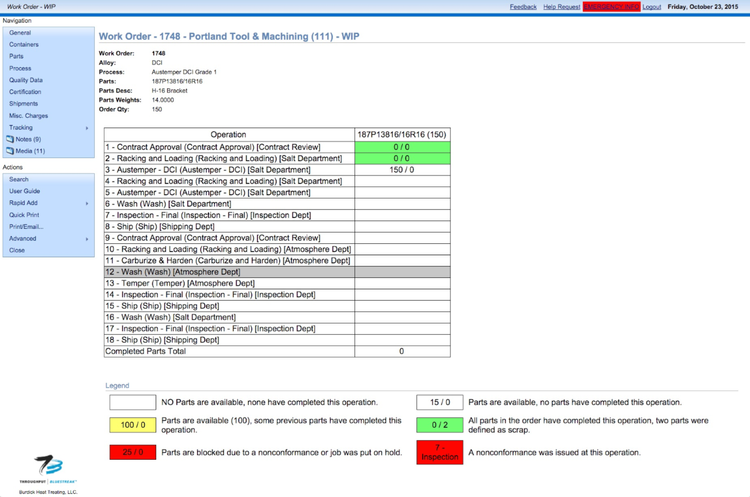Click green 0 / 0 cell for Contract Approval

pos(402,147)
